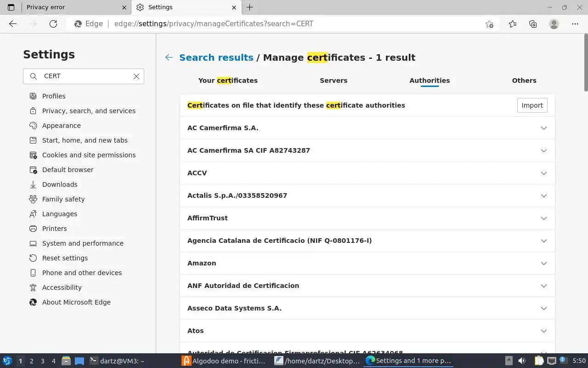Expand AC Camerfirma SA CIF A82743287 chevron
Viewport: 588px width, 368px height.
tap(544, 150)
